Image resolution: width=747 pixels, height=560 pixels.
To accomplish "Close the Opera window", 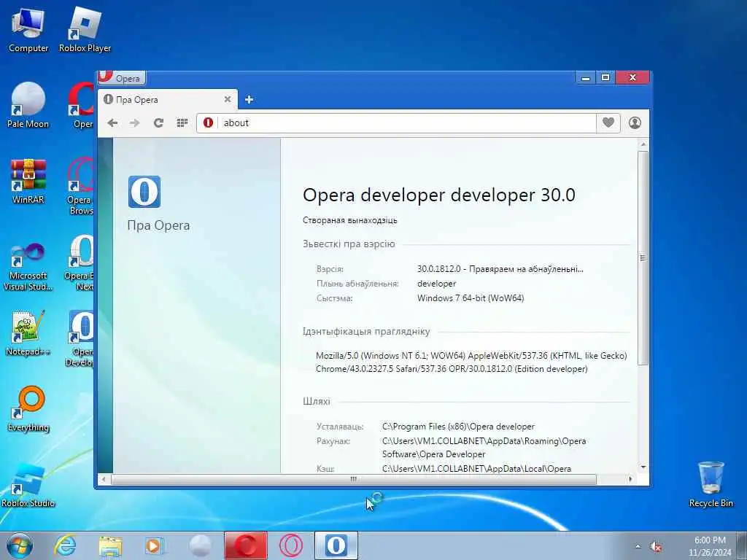I will (632, 77).
